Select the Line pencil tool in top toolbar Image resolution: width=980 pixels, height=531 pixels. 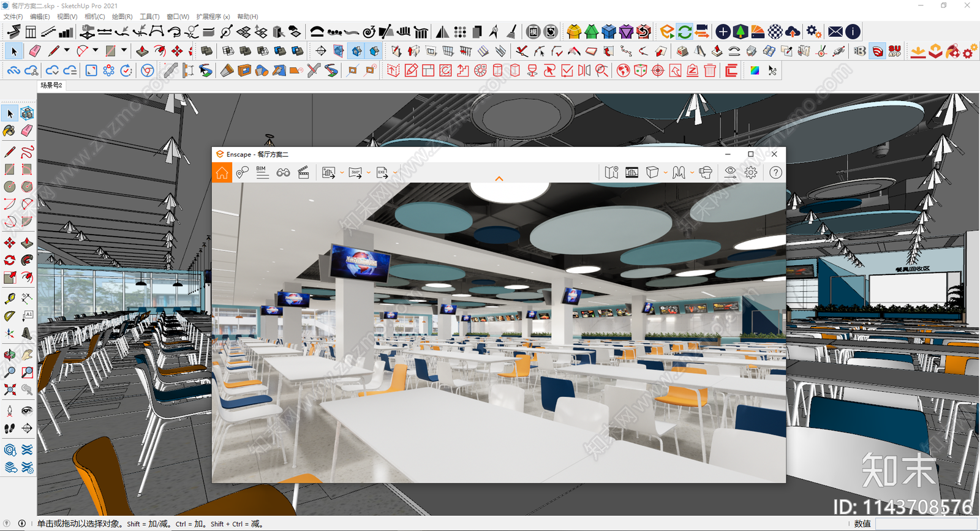53,51
